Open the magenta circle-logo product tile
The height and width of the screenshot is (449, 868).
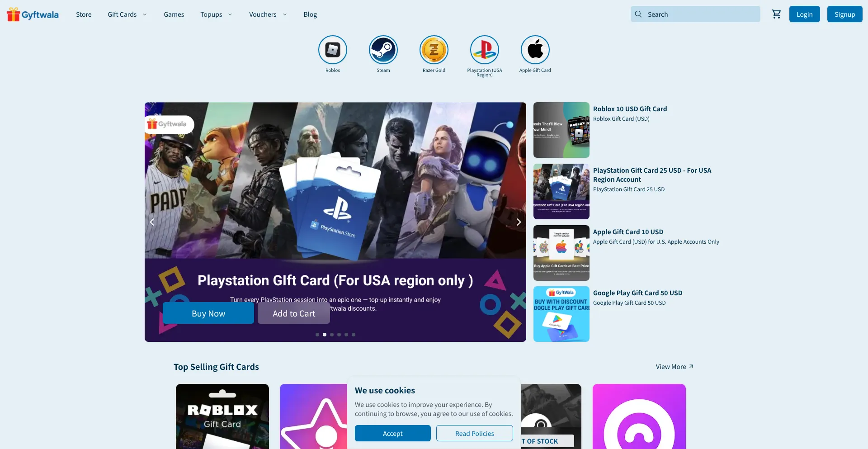tap(639, 416)
